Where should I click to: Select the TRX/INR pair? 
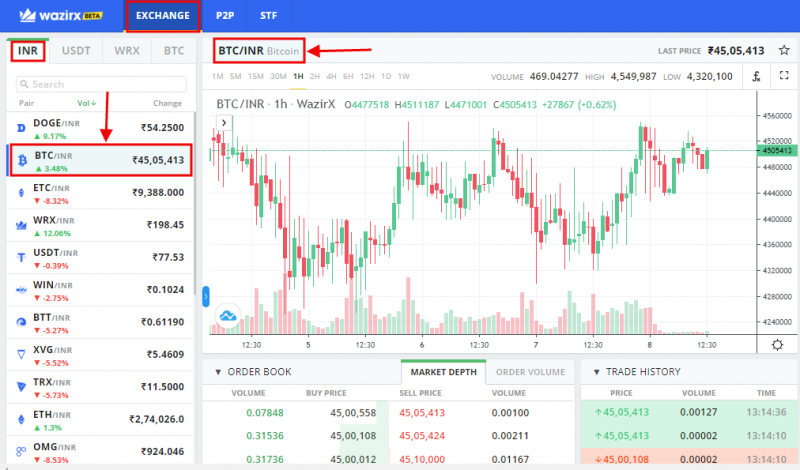101,387
